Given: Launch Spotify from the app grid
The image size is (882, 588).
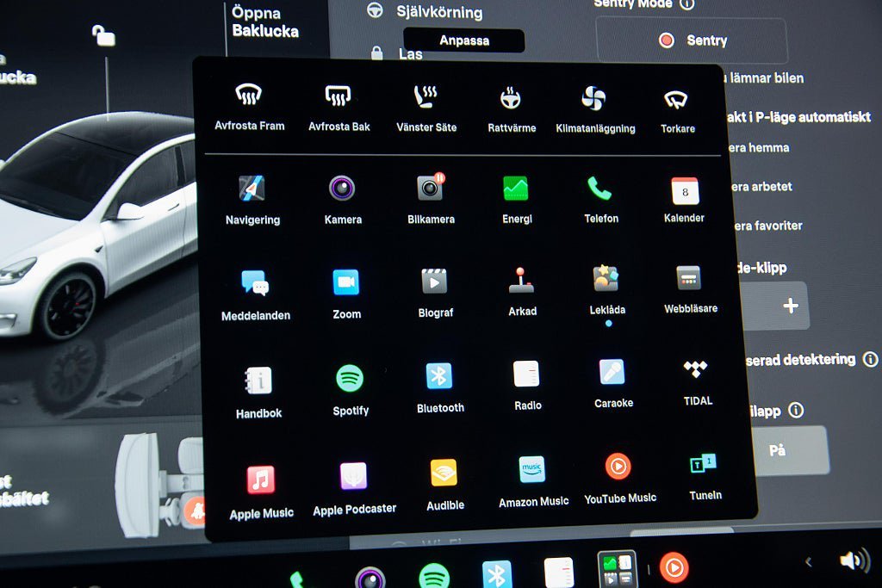Looking at the screenshot, I should [x=350, y=390].
